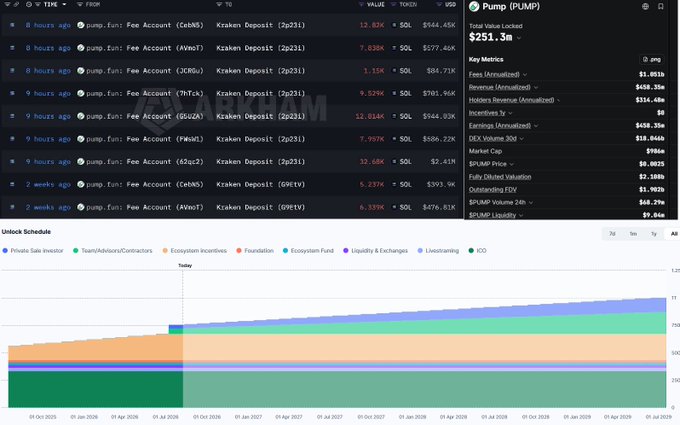
Task: Click the SOL token icon in the $476.81K row
Action: [394, 207]
